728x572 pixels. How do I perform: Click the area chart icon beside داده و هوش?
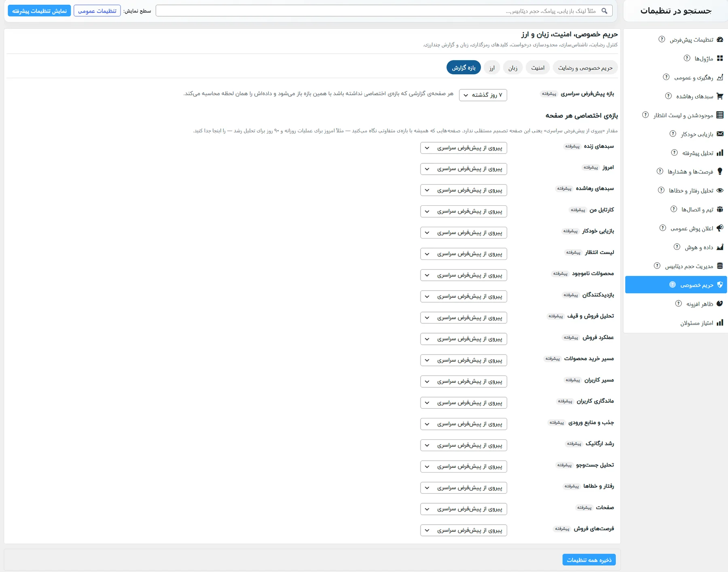click(x=720, y=247)
